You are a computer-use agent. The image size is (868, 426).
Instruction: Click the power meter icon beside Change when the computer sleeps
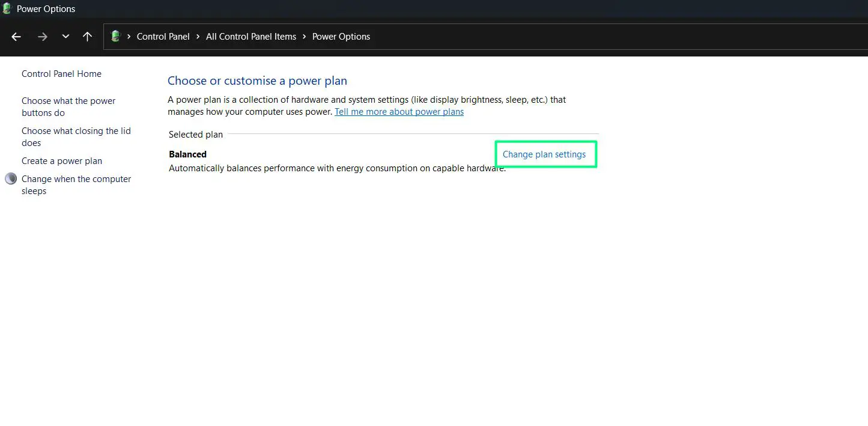tap(10, 178)
